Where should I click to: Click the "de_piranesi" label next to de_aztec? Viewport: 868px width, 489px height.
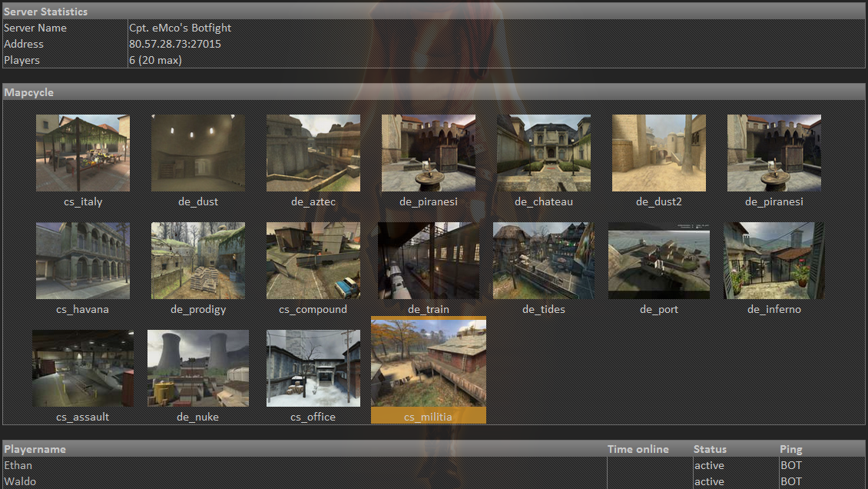click(x=429, y=201)
